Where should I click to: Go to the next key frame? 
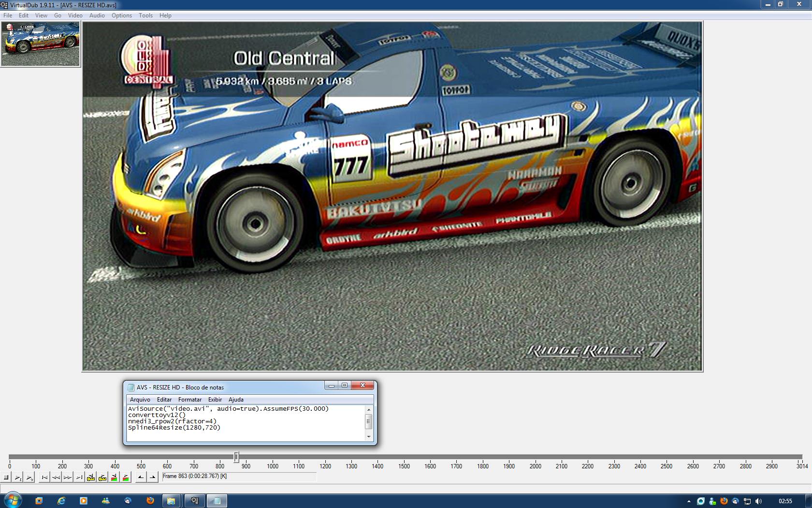pyautogui.click(x=102, y=478)
